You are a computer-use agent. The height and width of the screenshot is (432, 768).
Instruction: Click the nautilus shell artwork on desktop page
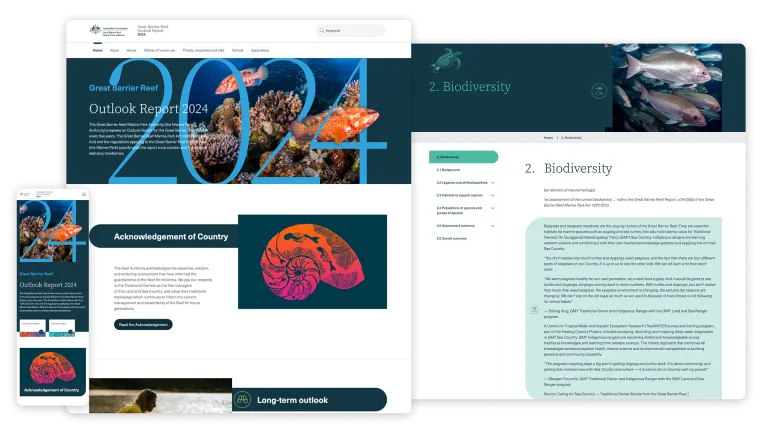pyautogui.click(x=312, y=262)
